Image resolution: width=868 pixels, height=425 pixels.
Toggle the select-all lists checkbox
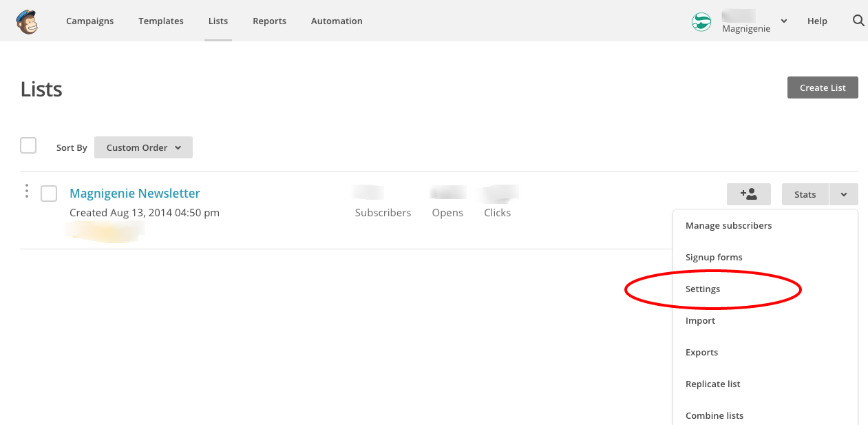click(28, 145)
